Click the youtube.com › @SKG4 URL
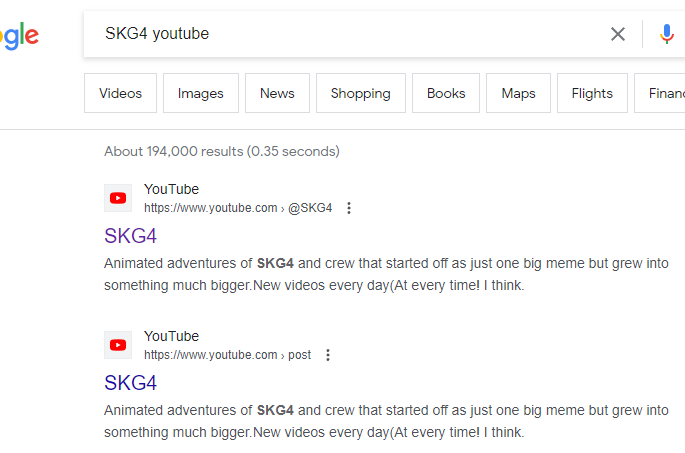This screenshot has height=453, width=685. (x=238, y=208)
